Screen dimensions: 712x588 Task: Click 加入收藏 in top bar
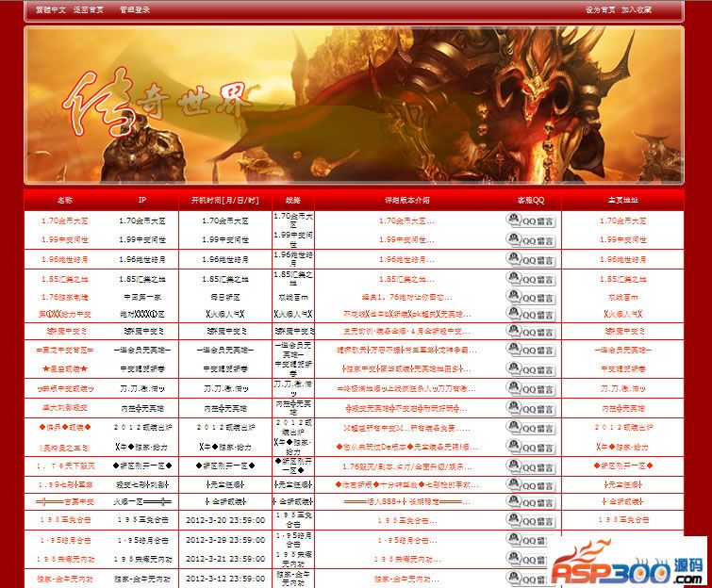[x=637, y=9]
